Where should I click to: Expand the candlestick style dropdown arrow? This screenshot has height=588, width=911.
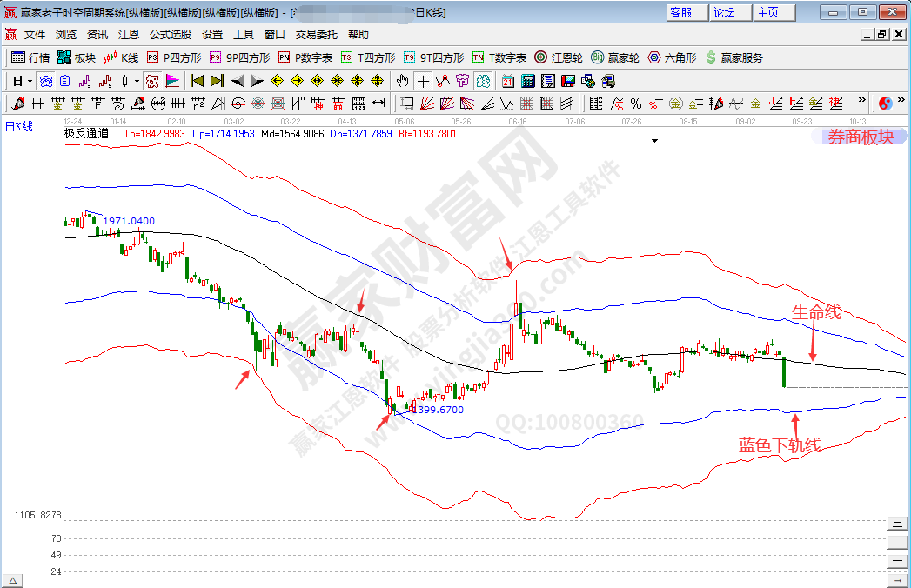coord(136,81)
